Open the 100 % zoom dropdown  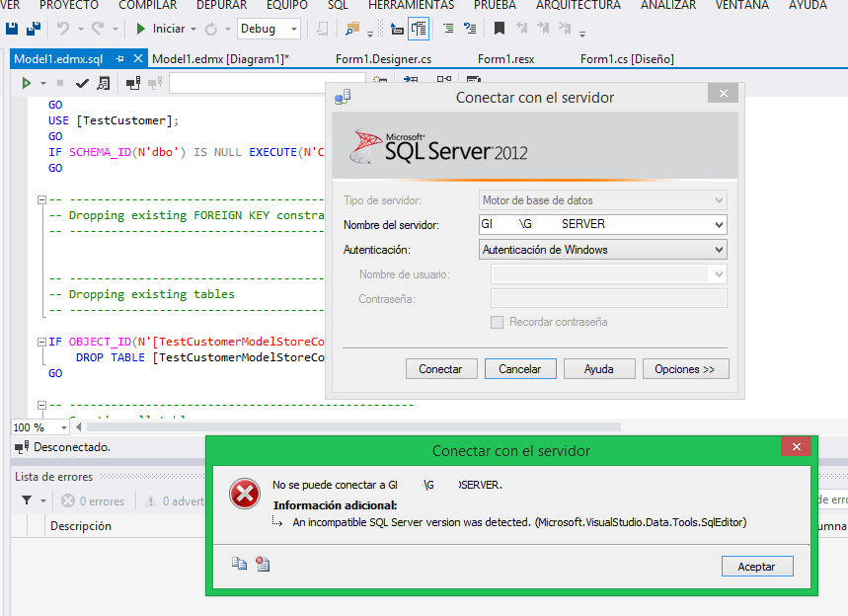pyautogui.click(x=64, y=427)
